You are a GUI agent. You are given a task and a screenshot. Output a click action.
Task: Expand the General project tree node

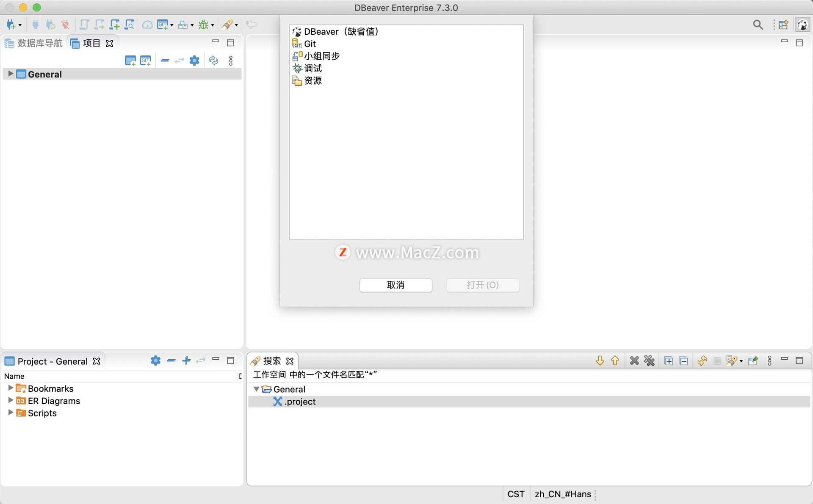coord(11,74)
